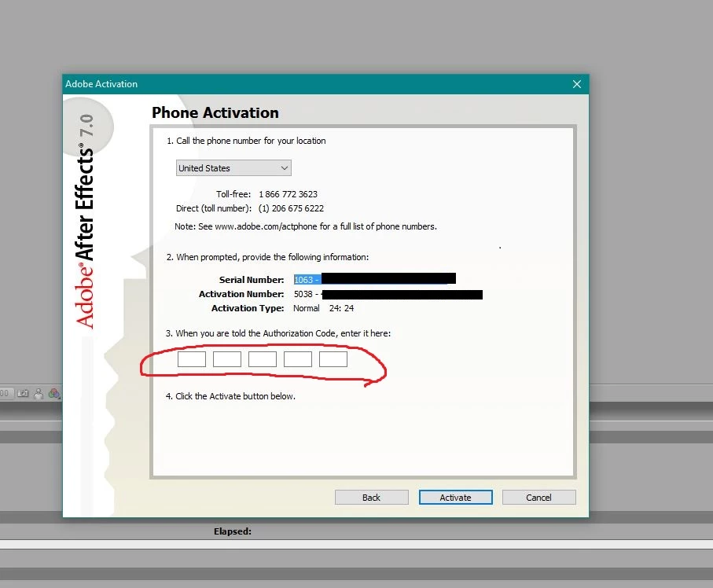Click the fifth Authorization Code box

point(333,358)
